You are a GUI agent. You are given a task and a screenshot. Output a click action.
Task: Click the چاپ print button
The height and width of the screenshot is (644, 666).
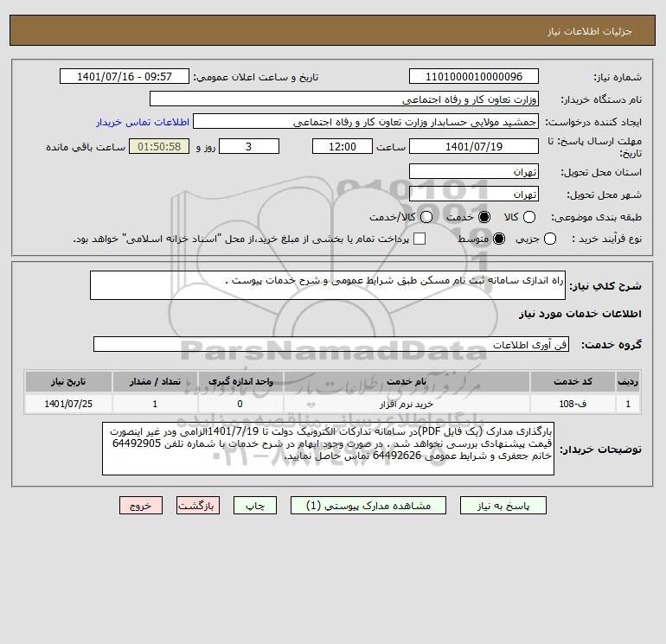click(255, 506)
